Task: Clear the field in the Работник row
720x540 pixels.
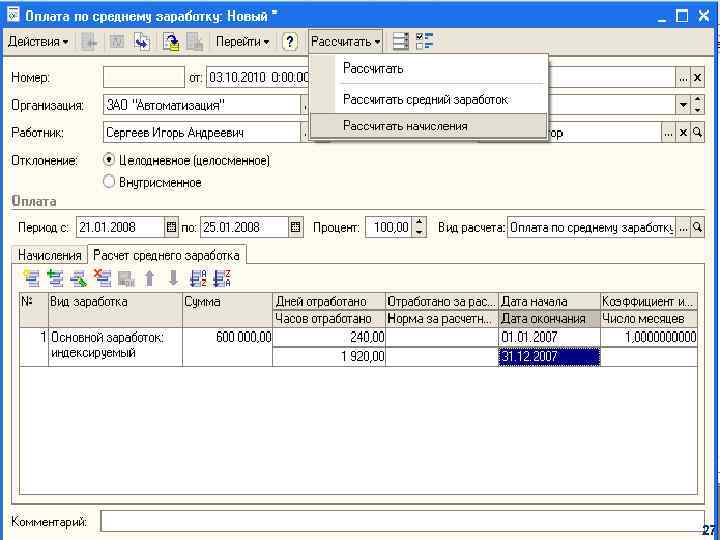Action: click(683, 133)
